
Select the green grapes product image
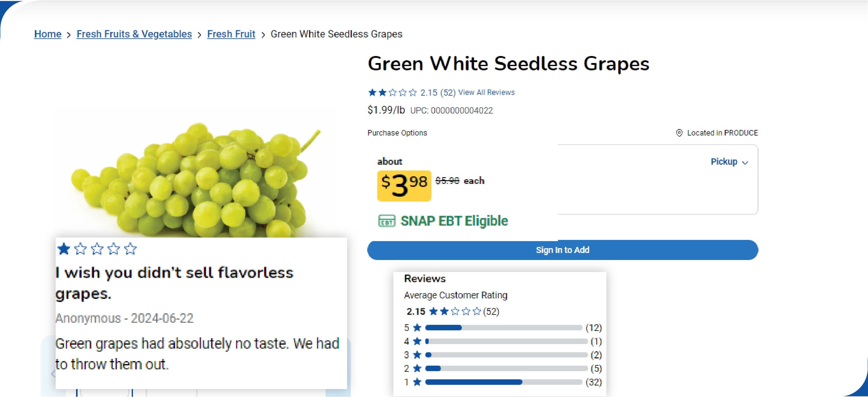(x=202, y=162)
